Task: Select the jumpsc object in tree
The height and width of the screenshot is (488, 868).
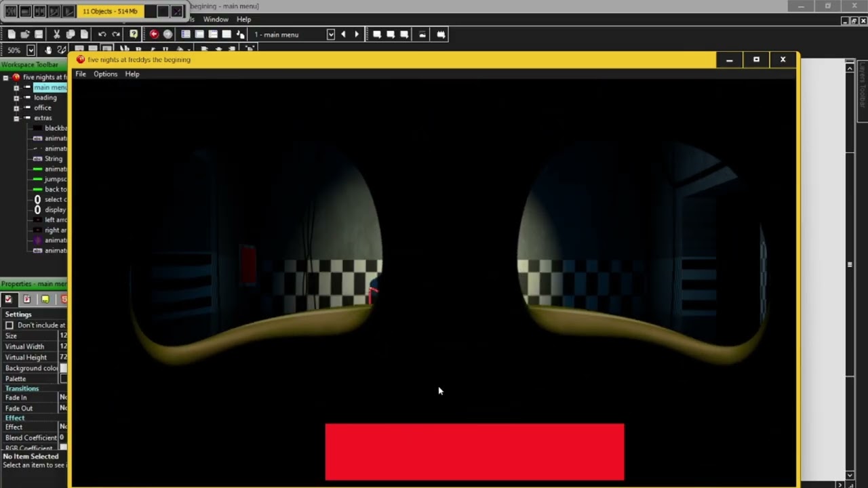Action: (56, 179)
